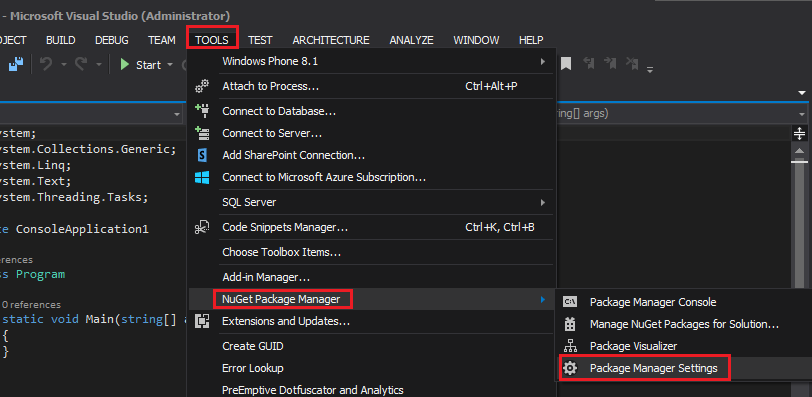Click the clear bookmarks toolbar icon

[632, 64]
